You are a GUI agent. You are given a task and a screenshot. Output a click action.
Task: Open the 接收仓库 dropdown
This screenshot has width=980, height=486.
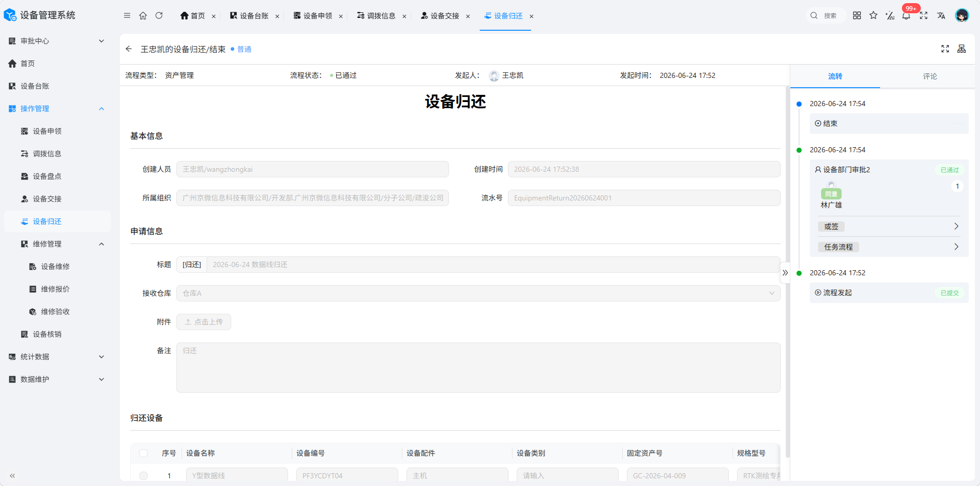coord(478,293)
